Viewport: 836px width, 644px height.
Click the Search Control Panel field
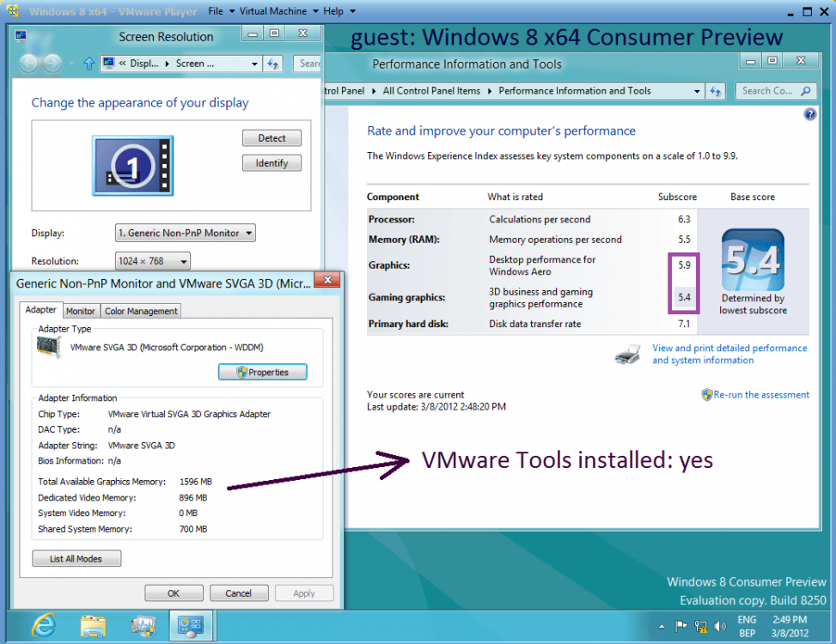(776, 91)
